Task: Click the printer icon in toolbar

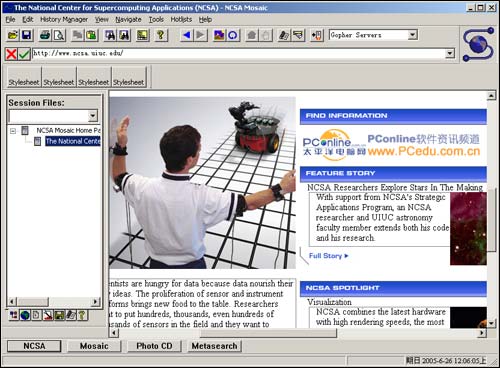Action: [x=45, y=35]
